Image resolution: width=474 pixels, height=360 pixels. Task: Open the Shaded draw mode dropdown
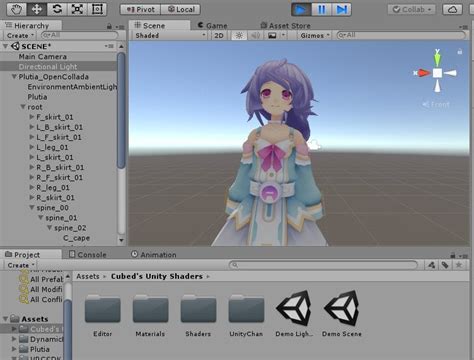[170, 35]
